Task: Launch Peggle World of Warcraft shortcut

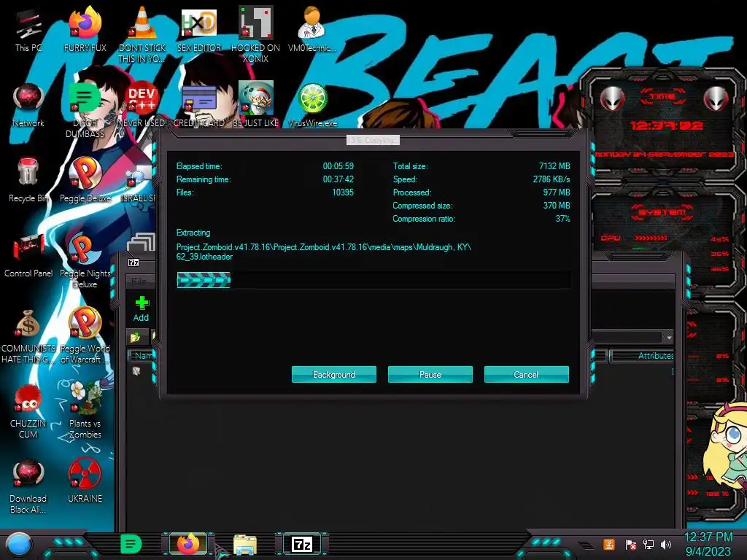Action: click(x=85, y=335)
